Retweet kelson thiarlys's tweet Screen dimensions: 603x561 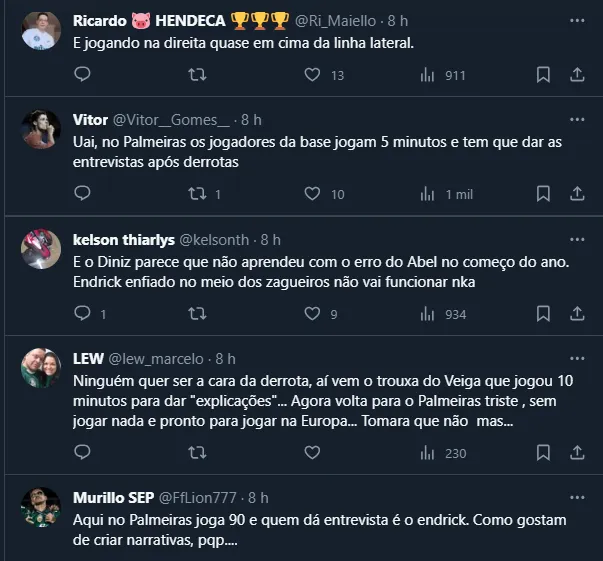coord(198,314)
